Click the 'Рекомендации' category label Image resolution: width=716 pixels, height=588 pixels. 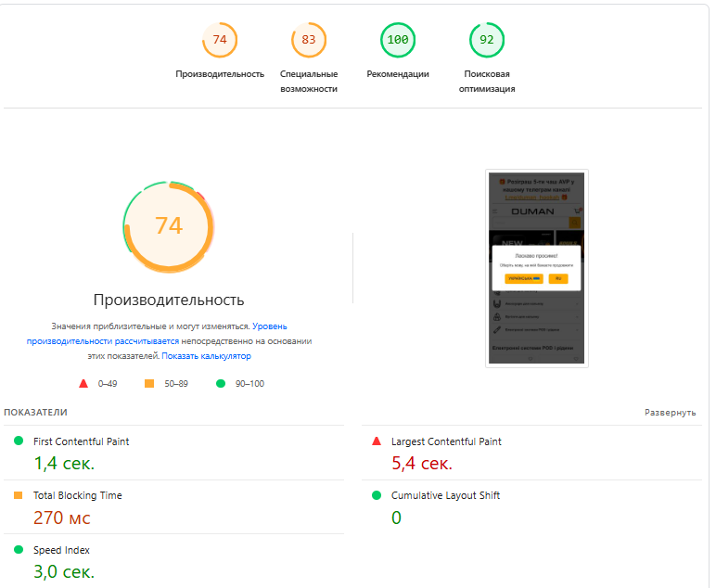pyautogui.click(x=398, y=74)
